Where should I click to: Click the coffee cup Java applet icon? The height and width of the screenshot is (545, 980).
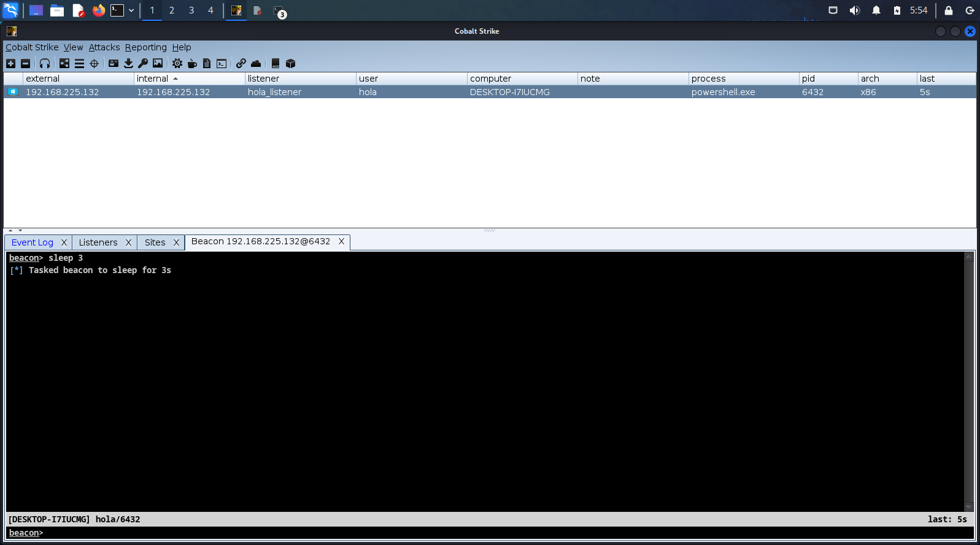click(x=192, y=63)
